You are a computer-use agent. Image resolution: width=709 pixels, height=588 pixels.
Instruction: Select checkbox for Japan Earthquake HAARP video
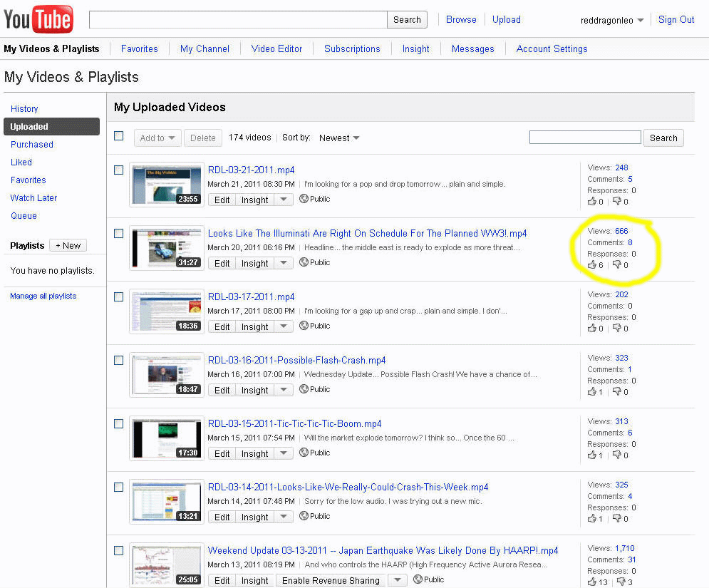click(x=118, y=550)
